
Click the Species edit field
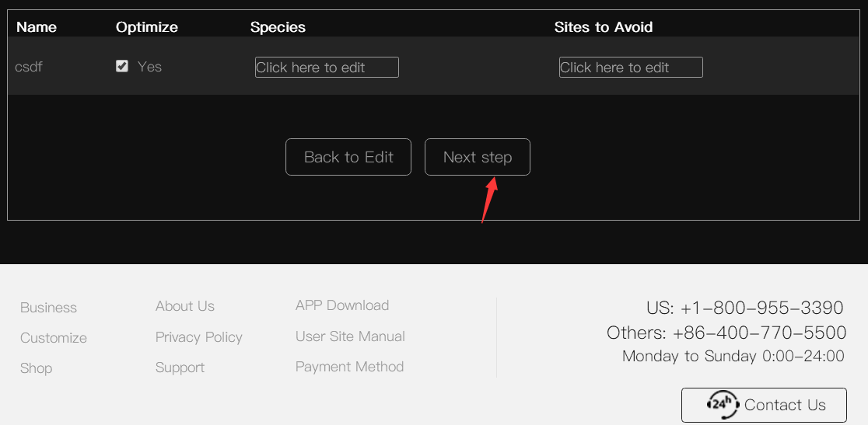327,68
